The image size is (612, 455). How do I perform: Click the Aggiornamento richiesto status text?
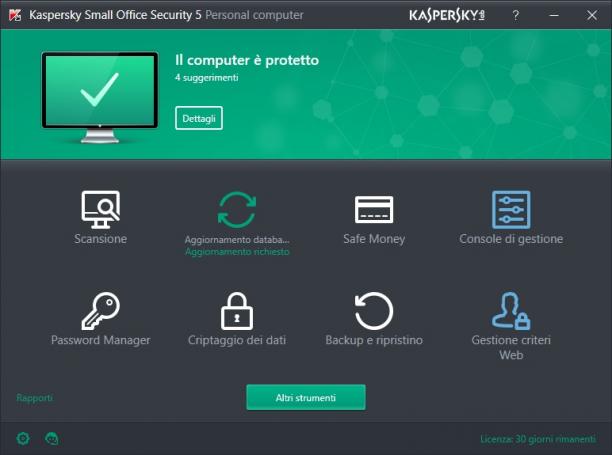pos(237,252)
